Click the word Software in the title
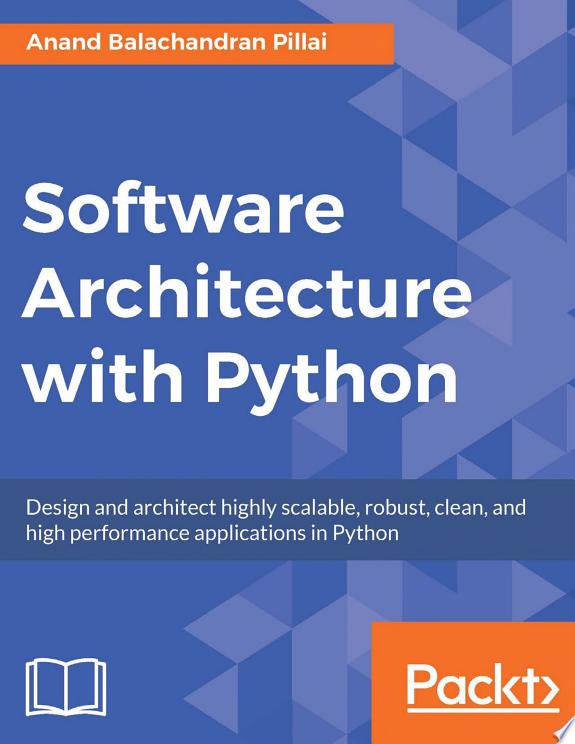The width and height of the screenshot is (575, 744). (x=183, y=207)
